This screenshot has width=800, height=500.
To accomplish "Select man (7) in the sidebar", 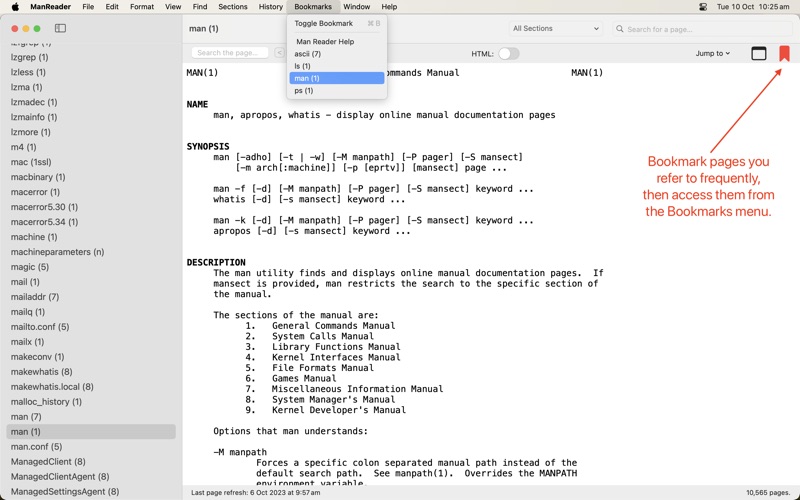I will pos(91,416).
